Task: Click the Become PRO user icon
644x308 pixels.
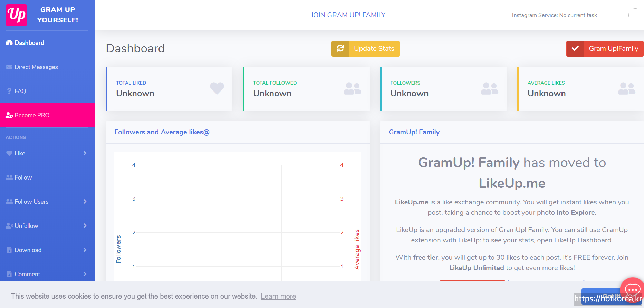Action: (x=9, y=115)
